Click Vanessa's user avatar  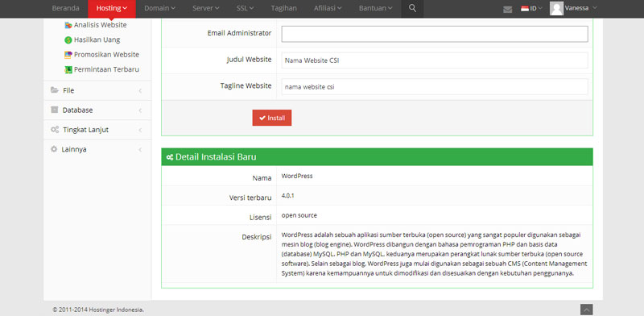(556, 8)
